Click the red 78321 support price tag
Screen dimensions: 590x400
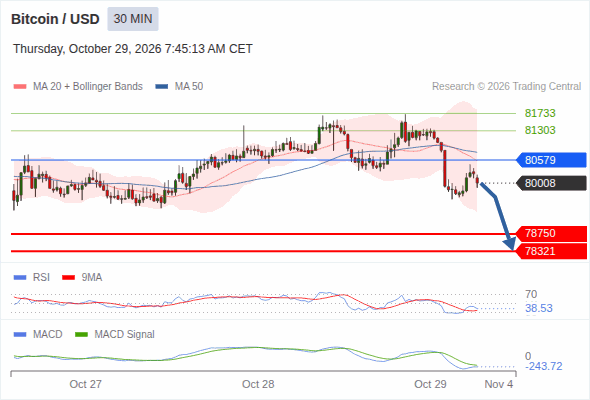[551, 251]
